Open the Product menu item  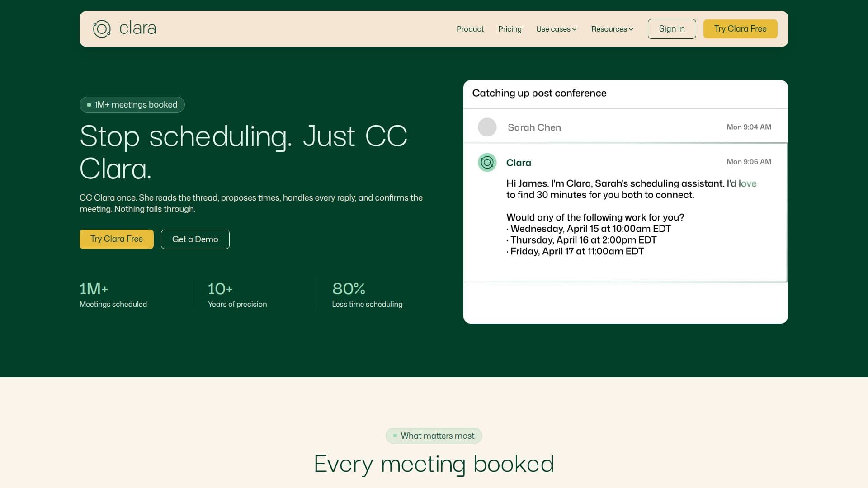click(x=470, y=29)
